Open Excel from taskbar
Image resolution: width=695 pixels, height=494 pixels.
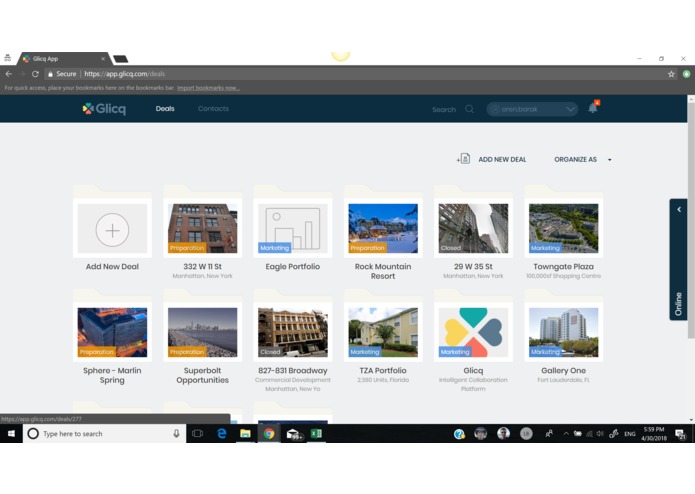coord(316,434)
